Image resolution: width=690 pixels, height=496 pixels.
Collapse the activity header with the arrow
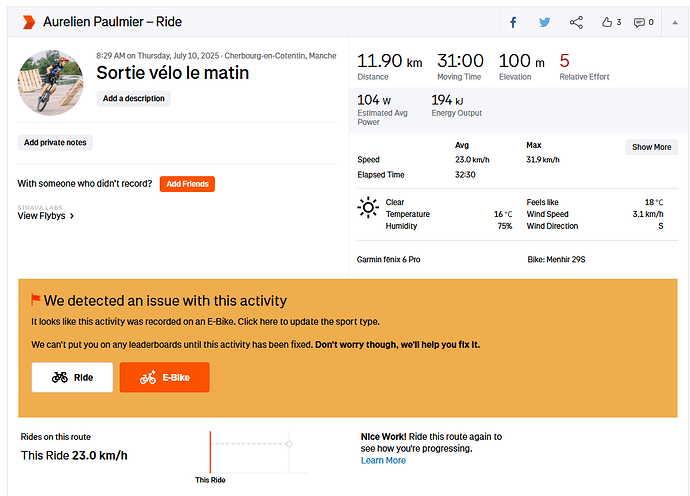675,22
